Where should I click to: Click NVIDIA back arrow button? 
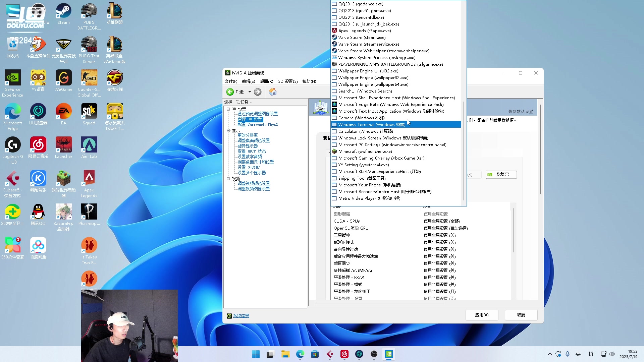coord(230,92)
